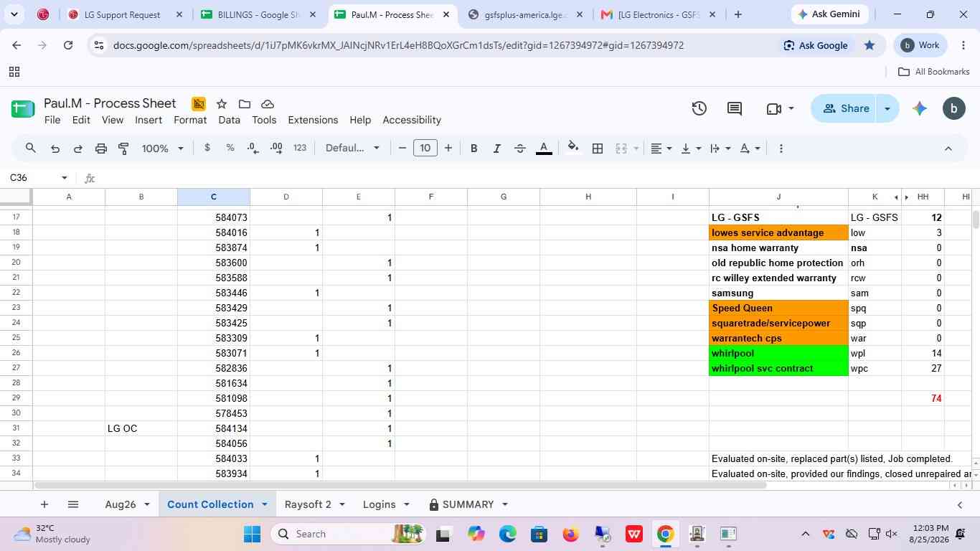Open the Borders tool
The image size is (980, 551).
pyautogui.click(x=598, y=149)
